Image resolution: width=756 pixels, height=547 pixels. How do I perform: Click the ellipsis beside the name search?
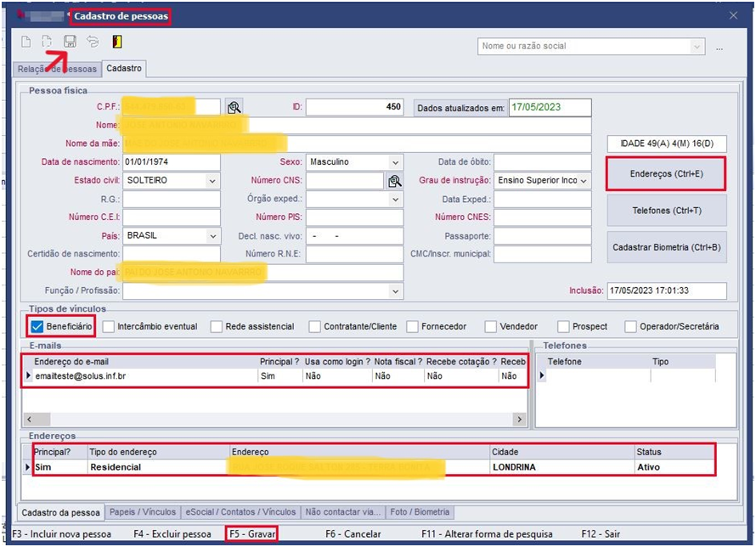point(719,48)
